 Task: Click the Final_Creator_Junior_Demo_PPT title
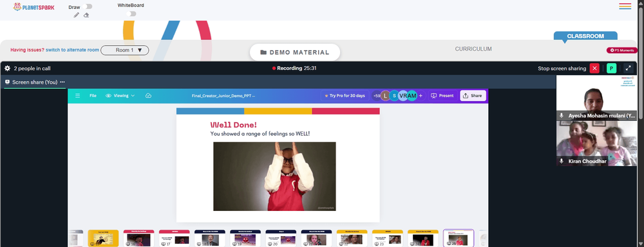tap(223, 96)
